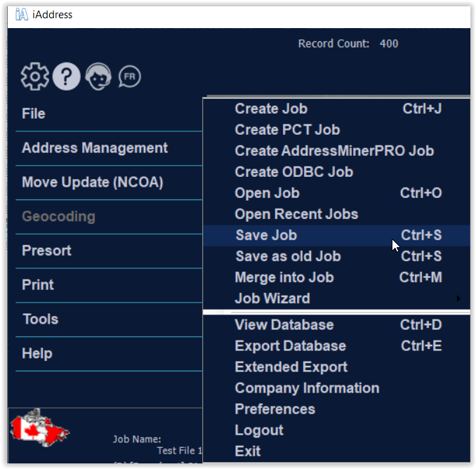Select Open Recent Jobs

tap(336, 214)
